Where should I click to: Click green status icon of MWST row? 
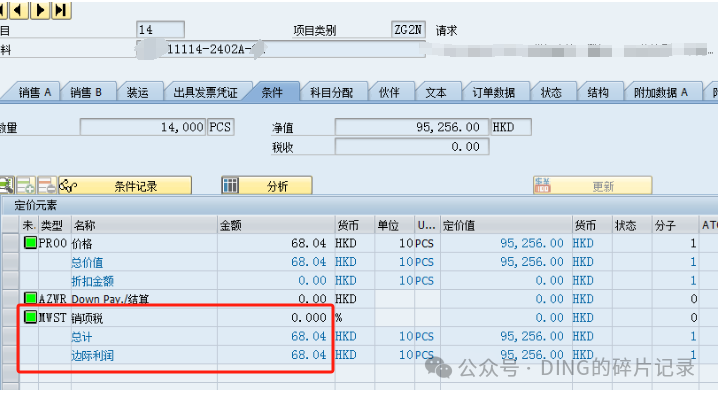click(x=30, y=317)
